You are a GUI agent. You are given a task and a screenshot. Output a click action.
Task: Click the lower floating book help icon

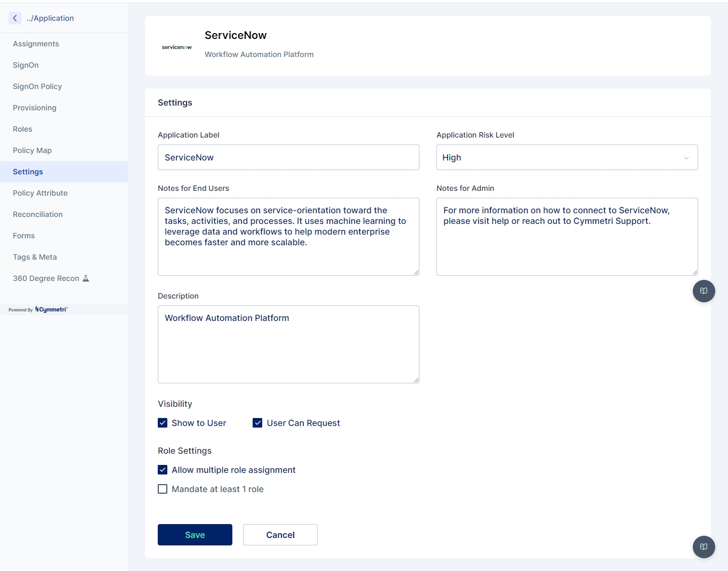click(703, 546)
